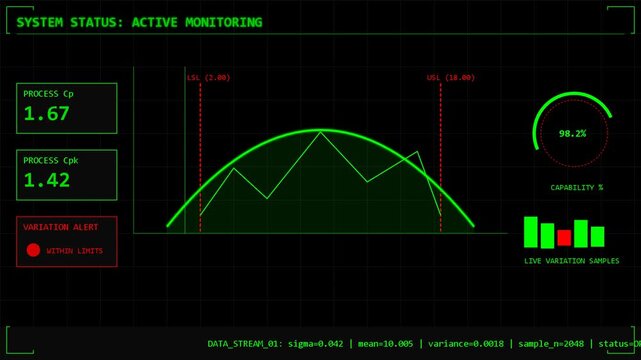Click the red dashed USL limit line
This screenshot has width=641, height=360.
(x=441, y=157)
